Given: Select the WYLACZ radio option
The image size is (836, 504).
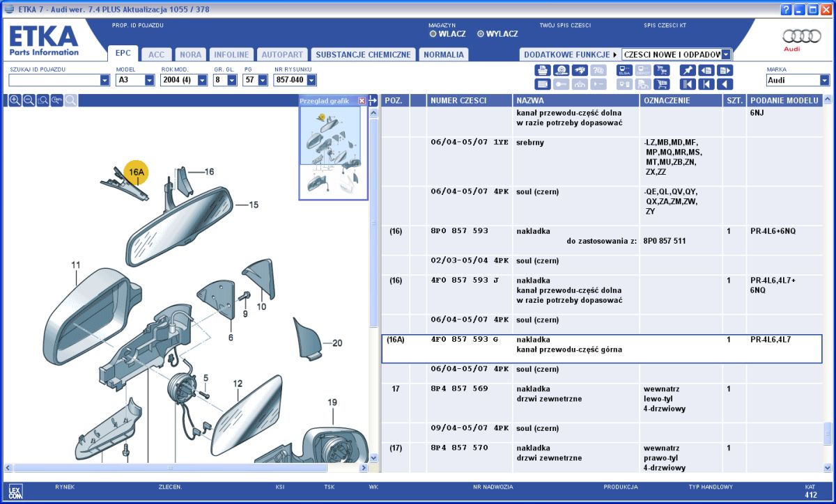Looking at the screenshot, I should pyautogui.click(x=481, y=33).
